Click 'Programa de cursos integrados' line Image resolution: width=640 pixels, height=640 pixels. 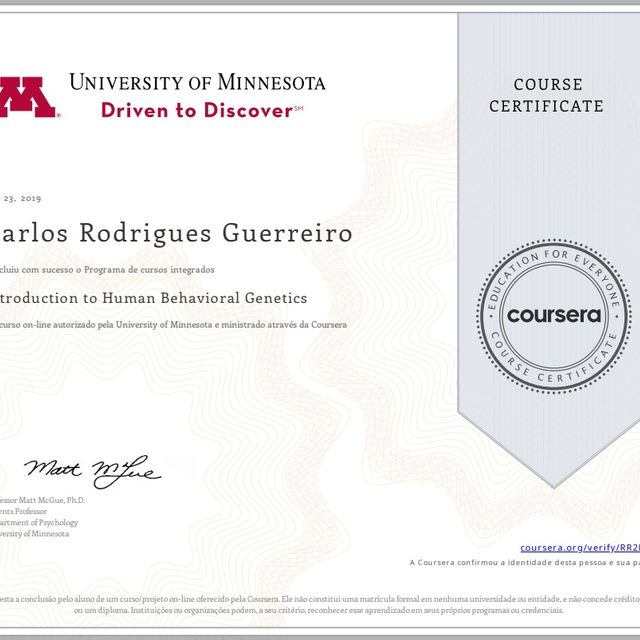[149, 269]
